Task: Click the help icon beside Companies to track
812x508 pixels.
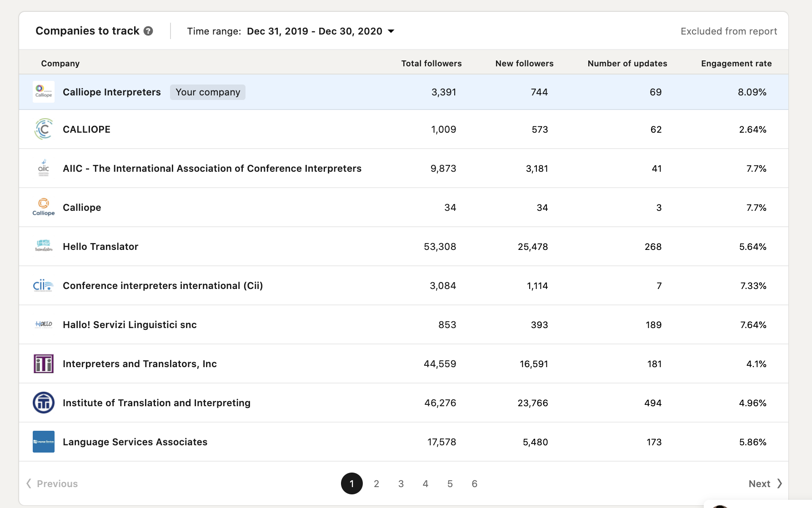Action: tap(148, 31)
